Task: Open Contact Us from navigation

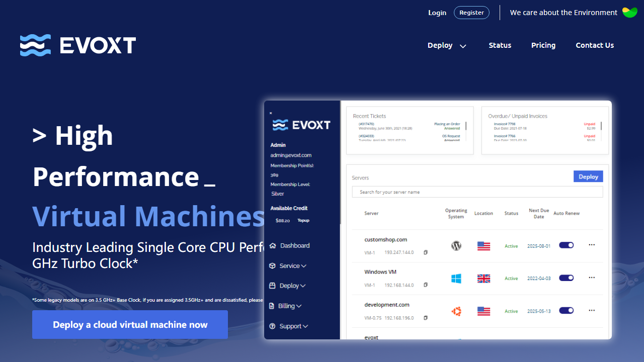Action: (x=595, y=45)
